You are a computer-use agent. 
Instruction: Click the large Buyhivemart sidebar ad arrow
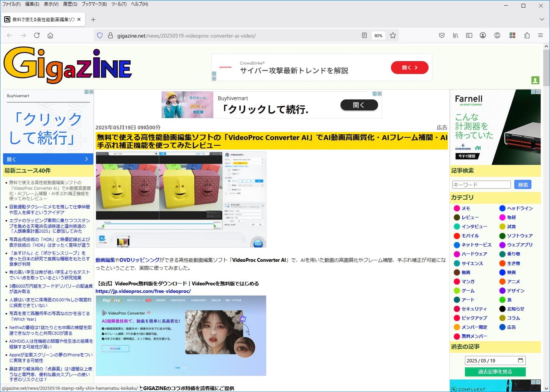(87, 159)
